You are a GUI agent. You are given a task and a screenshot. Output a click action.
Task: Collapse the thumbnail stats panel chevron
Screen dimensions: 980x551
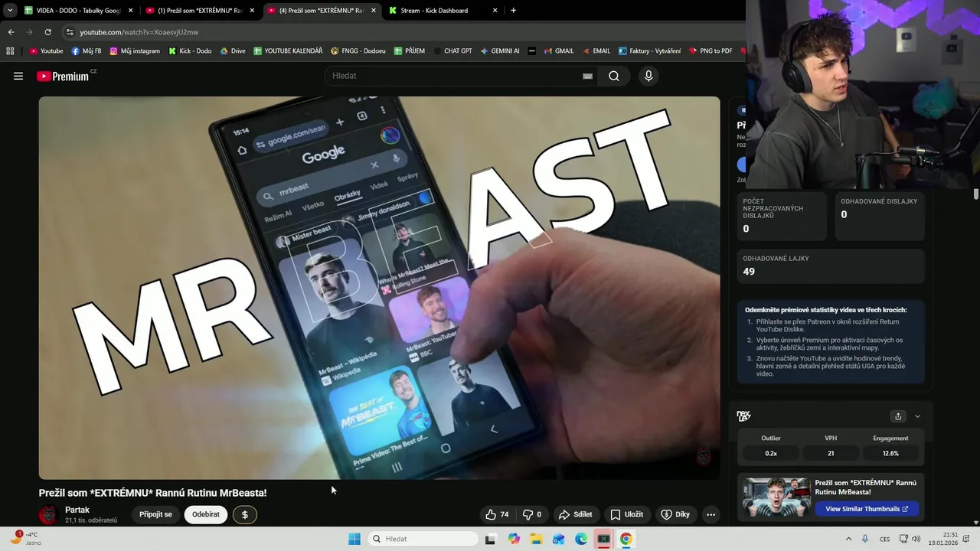point(917,416)
